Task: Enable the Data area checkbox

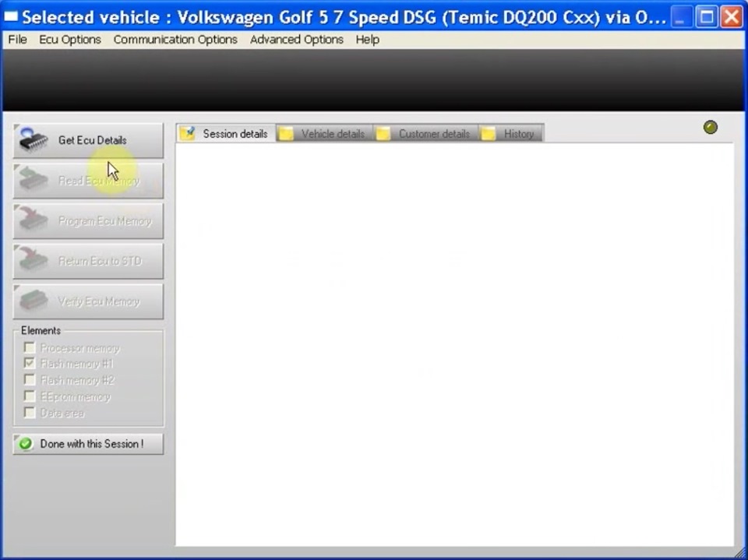Action: pos(30,412)
